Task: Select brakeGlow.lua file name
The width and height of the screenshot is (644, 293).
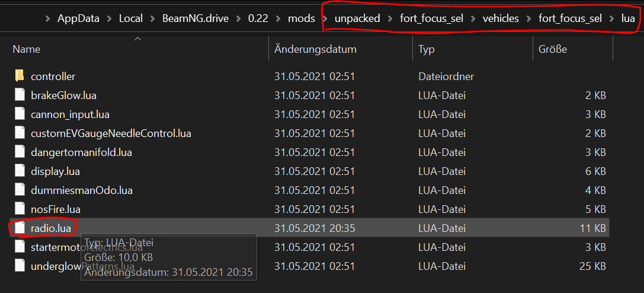Action: (x=63, y=95)
